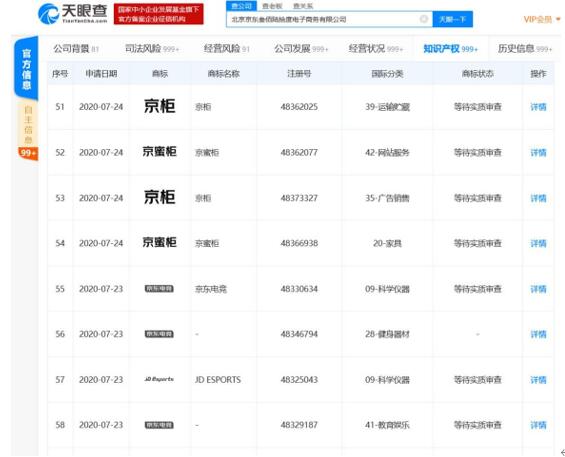Screen dimensions: 565x457
Task: Click the 20-家具 classification cell
Action: click(387, 243)
